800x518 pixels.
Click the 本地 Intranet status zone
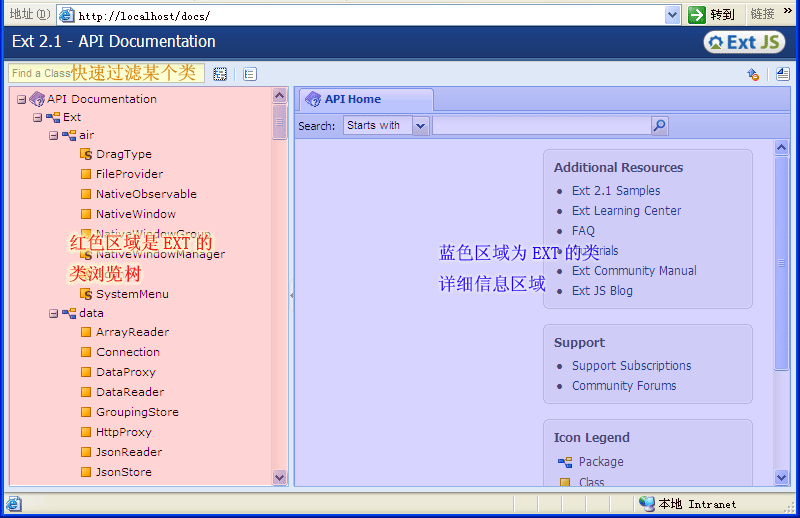point(688,504)
